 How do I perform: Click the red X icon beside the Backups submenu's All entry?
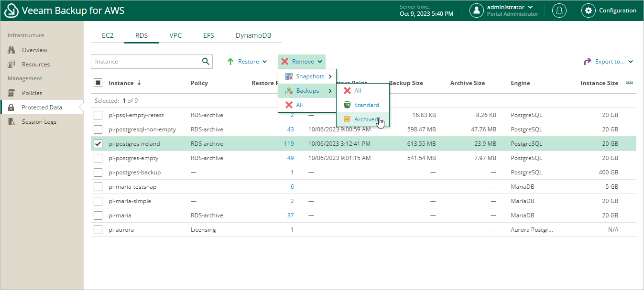pos(347,91)
